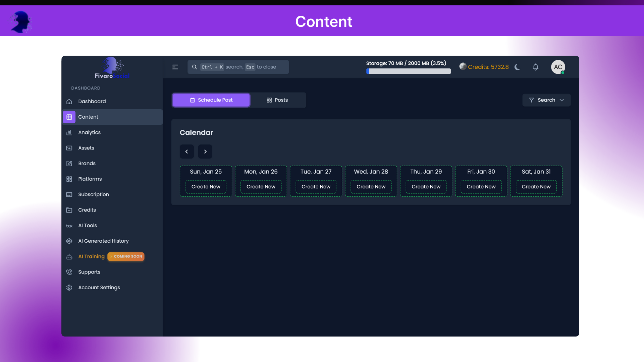Select the Dashboard home icon in sidebar
Viewport: 644px width, 362px height.
[69, 101]
